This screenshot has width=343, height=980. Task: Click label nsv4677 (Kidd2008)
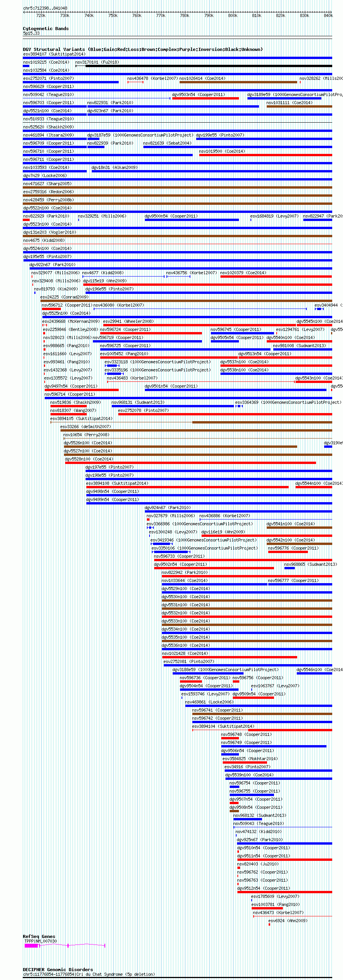coord(103,273)
